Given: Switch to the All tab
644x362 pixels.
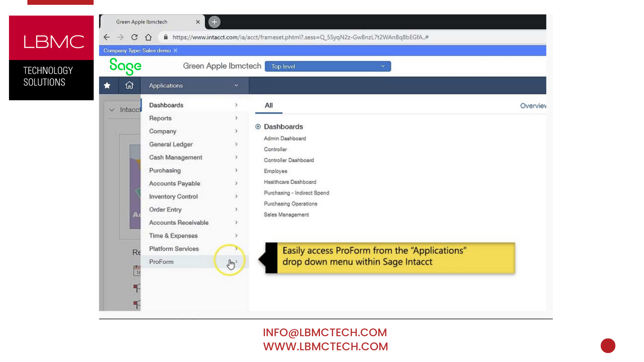Looking at the screenshot, I should 269,106.
